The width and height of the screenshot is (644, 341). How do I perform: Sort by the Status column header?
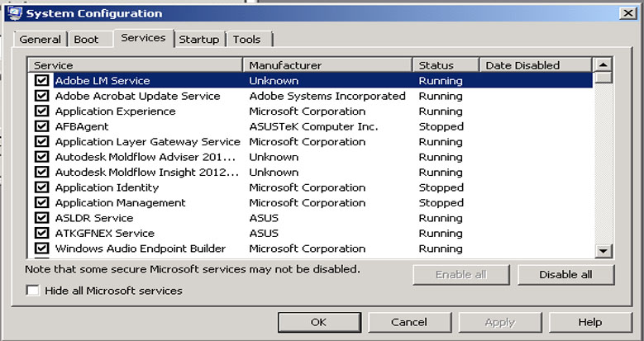click(446, 65)
